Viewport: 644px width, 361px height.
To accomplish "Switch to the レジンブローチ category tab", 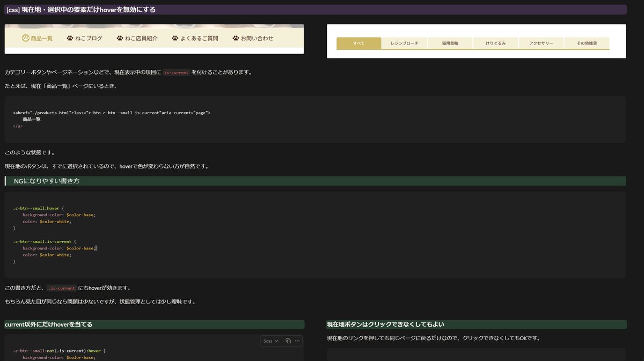I will tap(404, 43).
